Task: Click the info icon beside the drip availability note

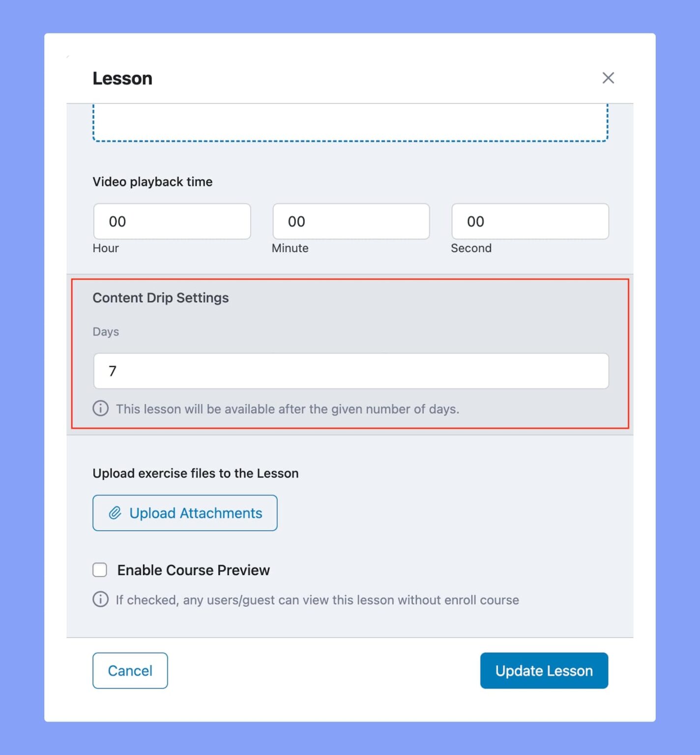Action: pyautogui.click(x=101, y=408)
